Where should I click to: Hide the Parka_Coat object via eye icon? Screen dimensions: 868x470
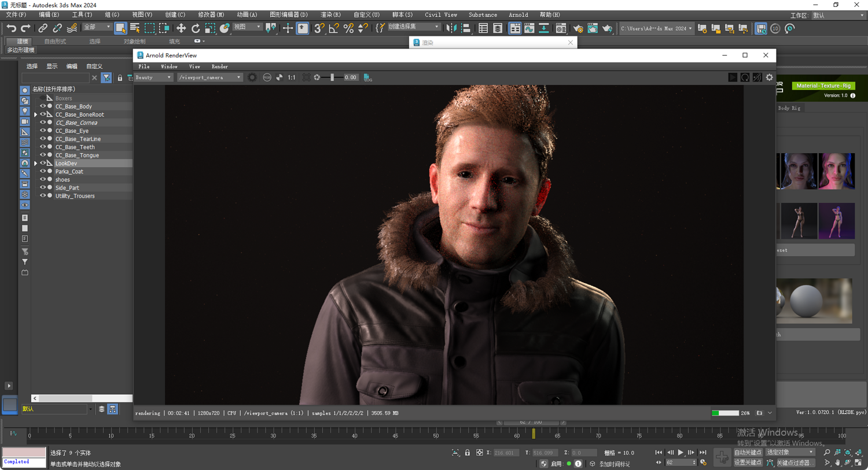point(42,171)
